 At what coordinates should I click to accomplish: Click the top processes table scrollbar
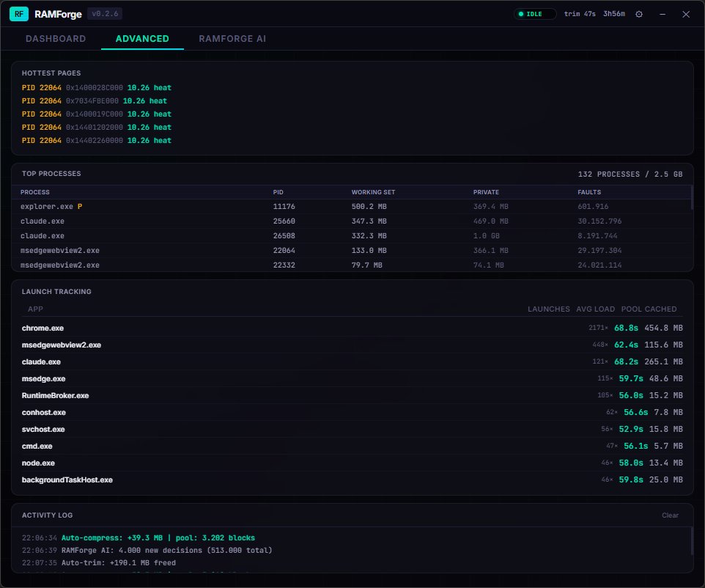692,198
